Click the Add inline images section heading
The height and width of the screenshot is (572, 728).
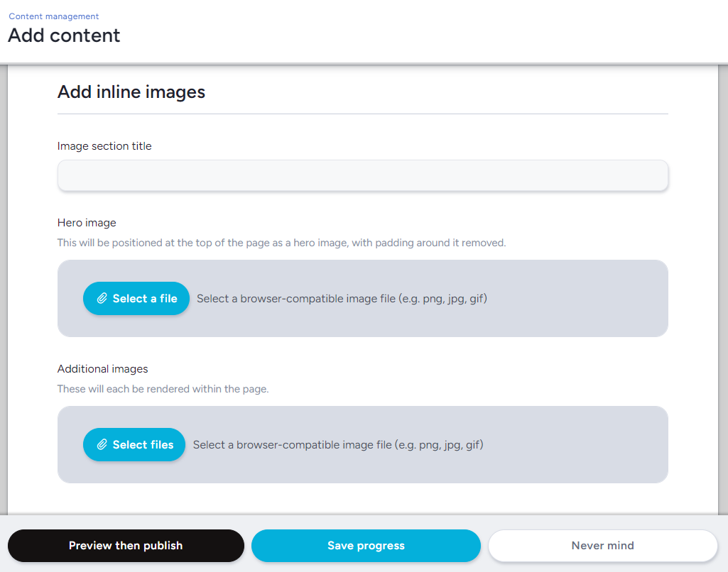131,92
